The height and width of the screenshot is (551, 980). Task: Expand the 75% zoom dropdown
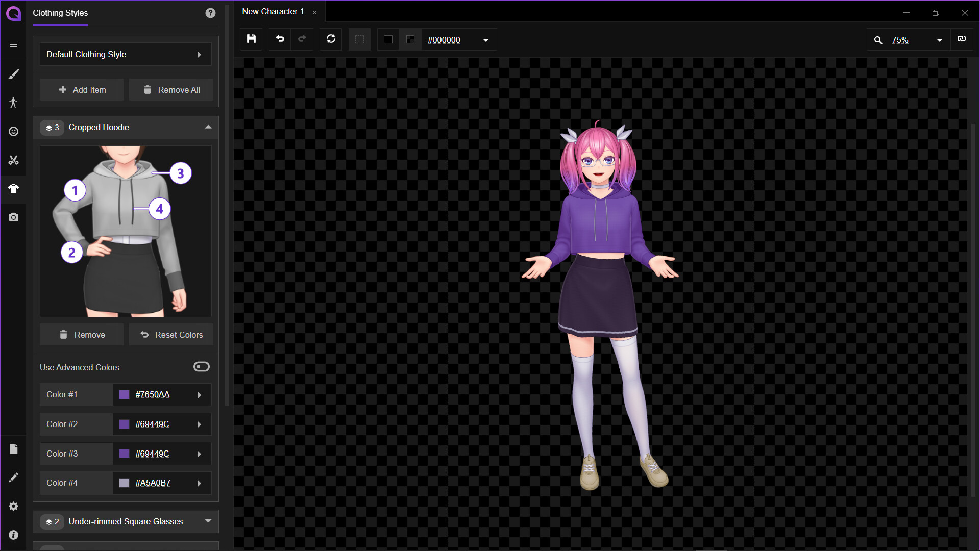click(x=939, y=40)
